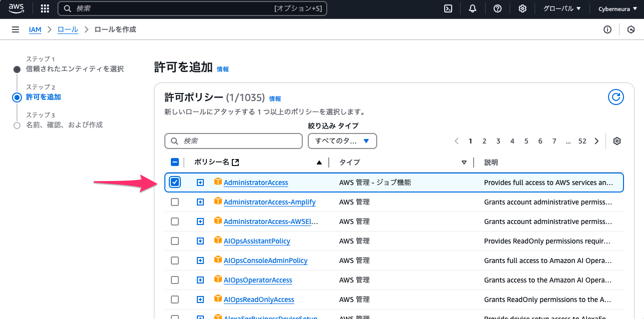Select step 1 信頼されたエンティティを選択
This screenshot has width=644, height=319.
[x=75, y=69]
